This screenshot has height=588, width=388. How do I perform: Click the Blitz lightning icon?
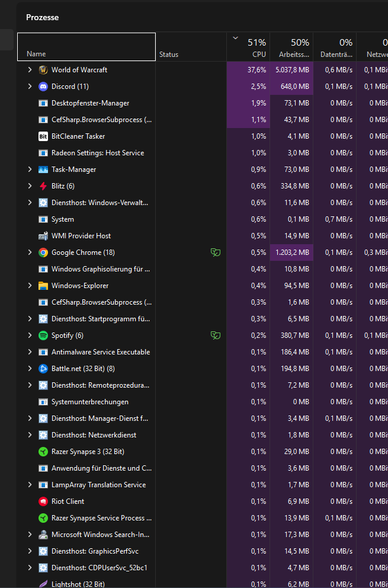43,186
